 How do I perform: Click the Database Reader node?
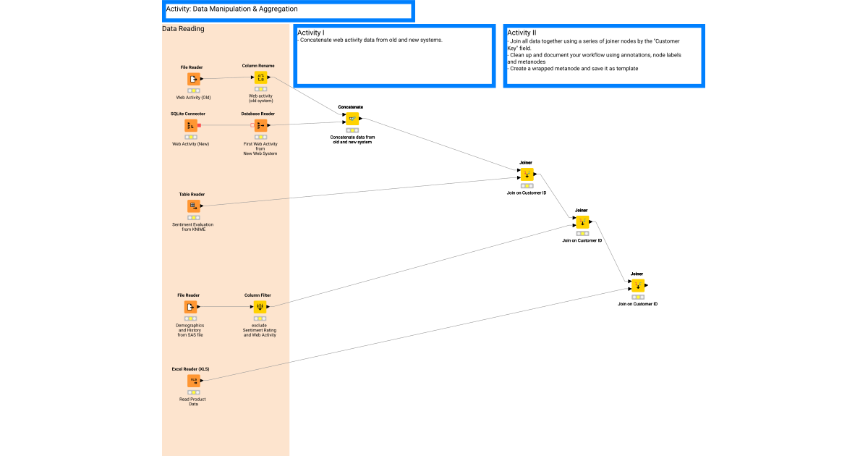click(x=260, y=124)
